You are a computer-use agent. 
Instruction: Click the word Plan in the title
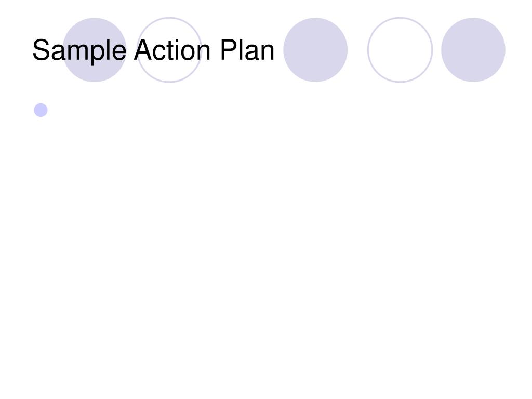coord(247,50)
